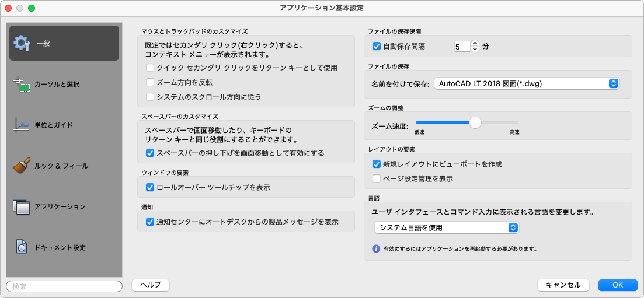Click the 自動保存間隔 minutes stepper arrows
The height and width of the screenshot is (298, 644).
[475, 45]
